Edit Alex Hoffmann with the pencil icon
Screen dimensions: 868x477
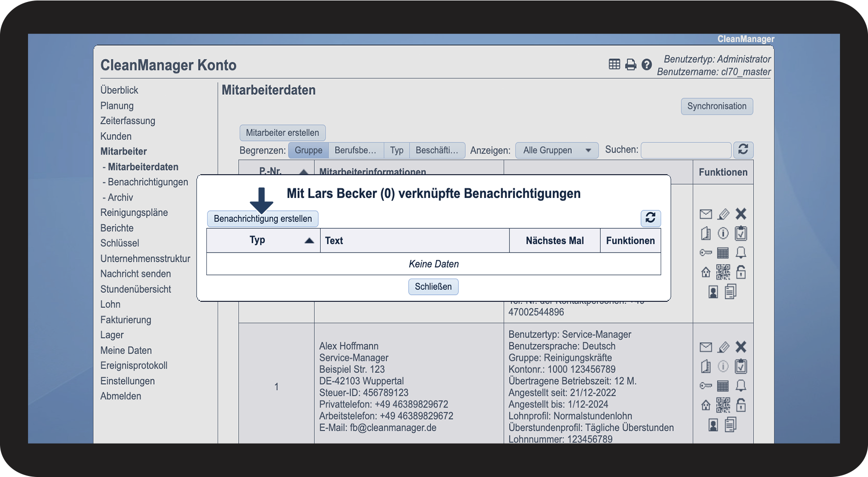coord(723,347)
